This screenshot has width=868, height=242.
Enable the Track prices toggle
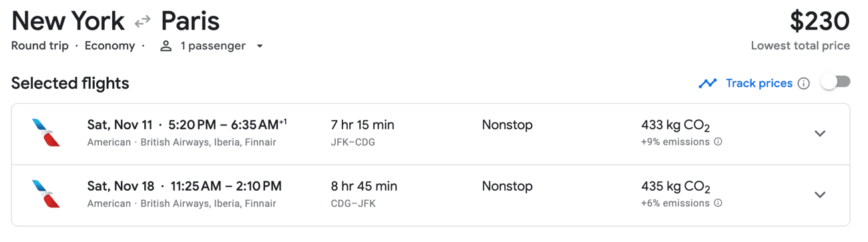(x=836, y=82)
